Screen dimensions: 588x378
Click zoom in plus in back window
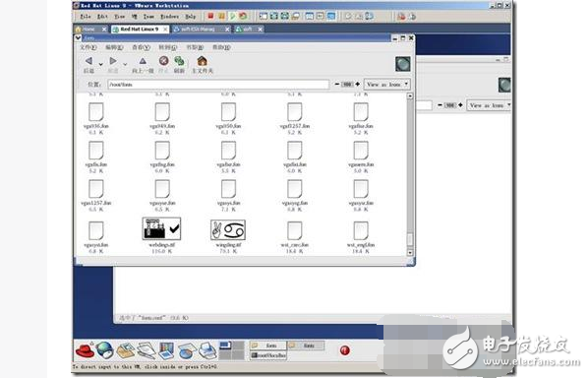460,105
